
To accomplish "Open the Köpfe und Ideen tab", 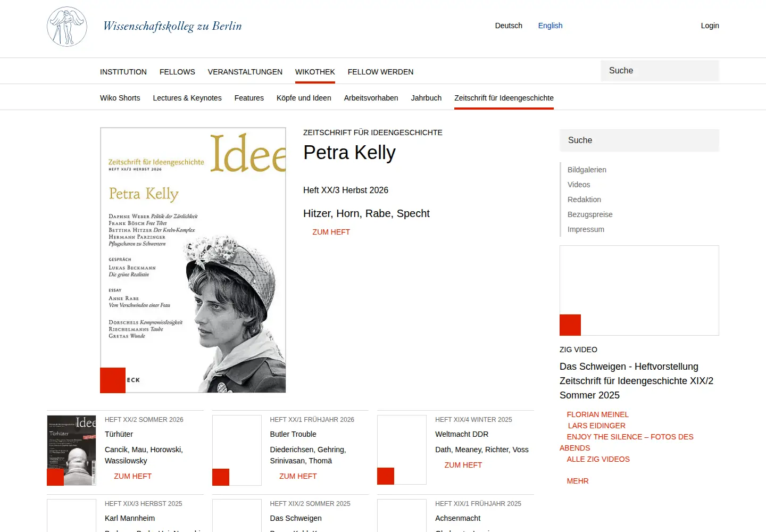I will [x=304, y=98].
